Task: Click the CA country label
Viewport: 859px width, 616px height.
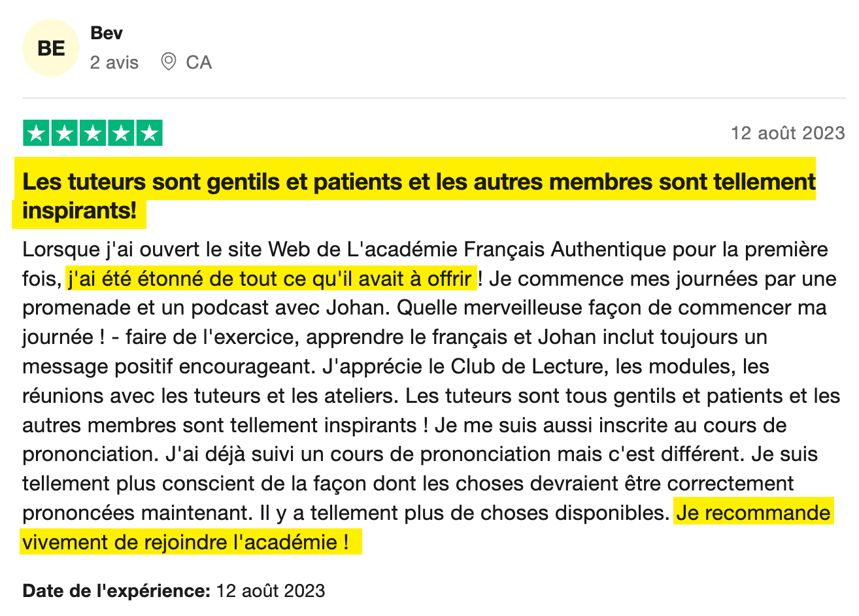Action: click(x=199, y=63)
